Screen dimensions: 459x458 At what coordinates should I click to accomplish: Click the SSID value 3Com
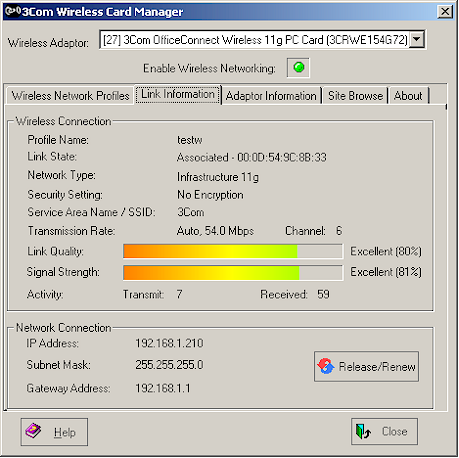click(x=190, y=212)
